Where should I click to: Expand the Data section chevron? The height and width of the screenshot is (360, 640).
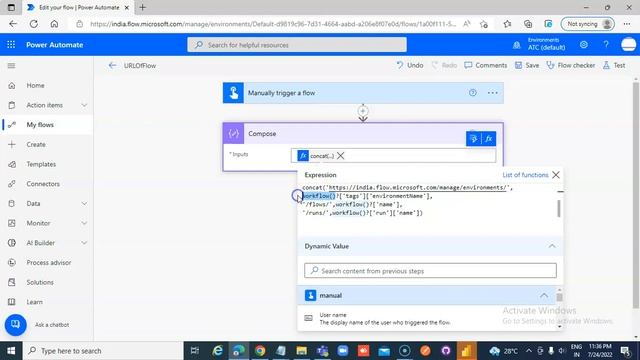tap(84, 204)
